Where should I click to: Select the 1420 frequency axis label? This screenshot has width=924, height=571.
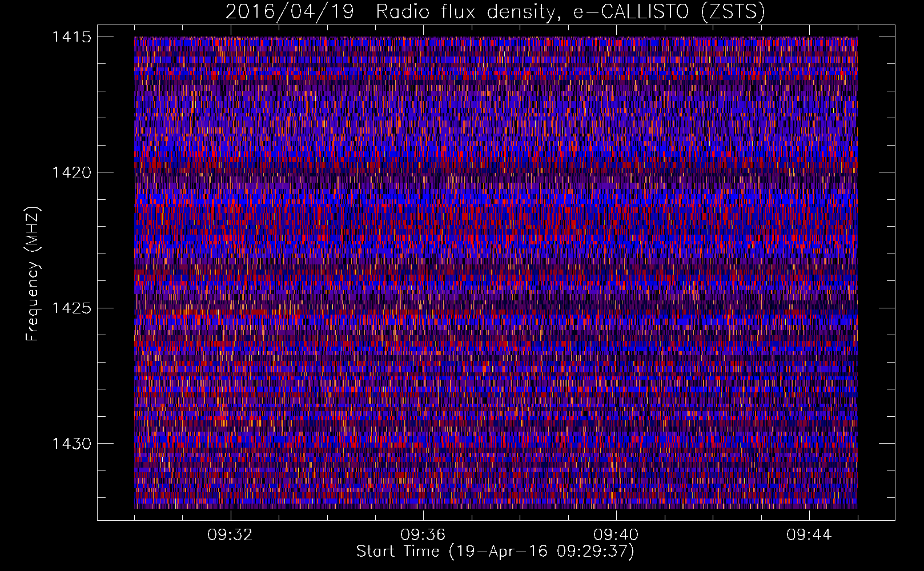click(x=71, y=172)
